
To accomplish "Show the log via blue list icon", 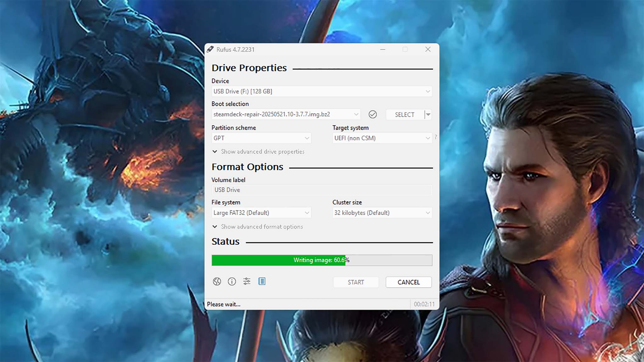I will tap(262, 281).
